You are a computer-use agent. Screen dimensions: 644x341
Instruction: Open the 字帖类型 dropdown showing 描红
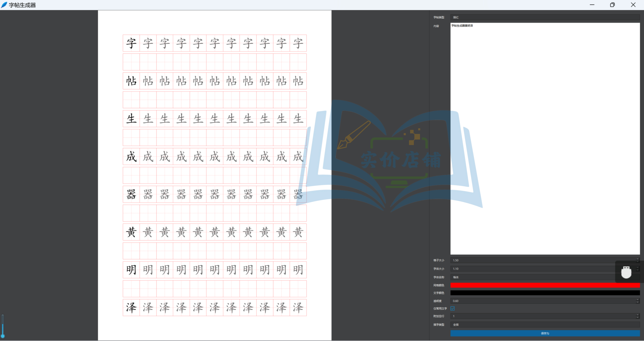pyautogui.click(x=545, y=17)
